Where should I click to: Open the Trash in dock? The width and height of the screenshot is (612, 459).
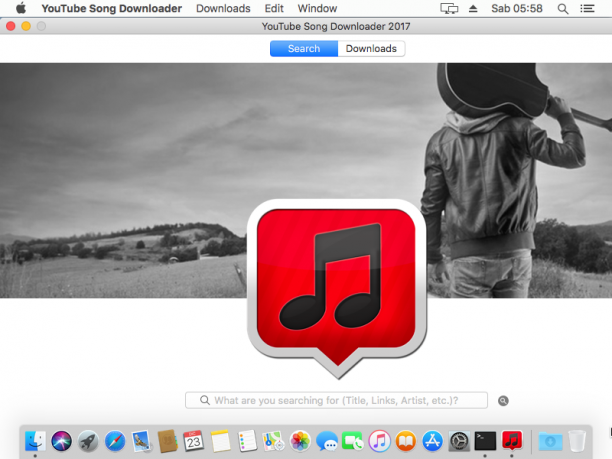click(577, 441)
